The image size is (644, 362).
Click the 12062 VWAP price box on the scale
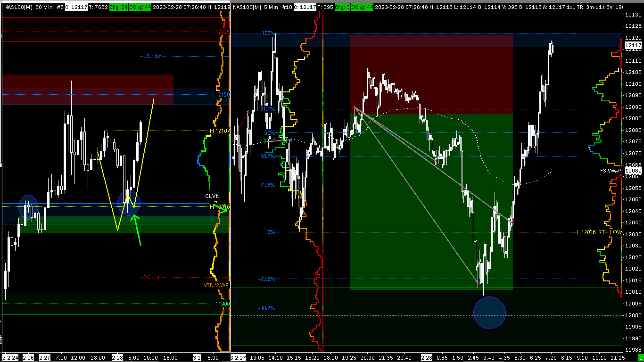click(633, 171)
